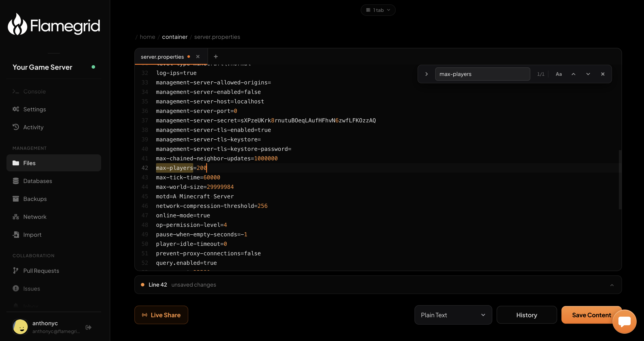Open the 1 tab dropdown
644x341 pixels.
pyautogui.click(x=378, y=10)
